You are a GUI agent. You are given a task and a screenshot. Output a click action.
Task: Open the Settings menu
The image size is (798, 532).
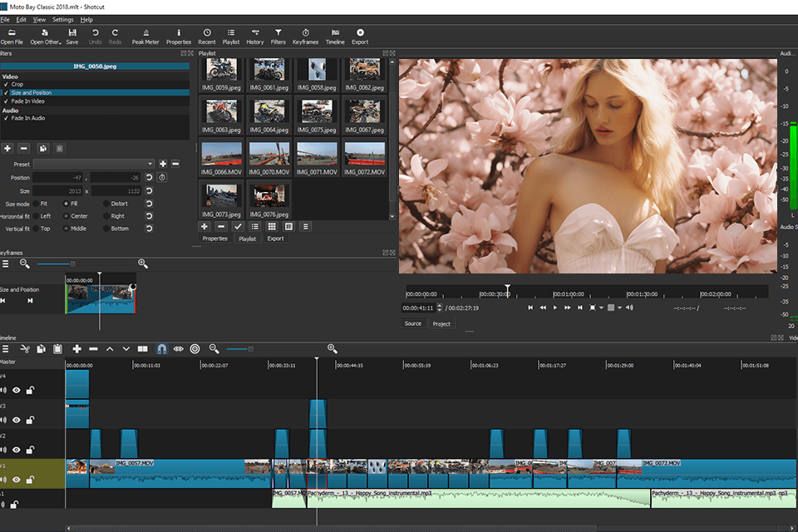click(62, 19)
